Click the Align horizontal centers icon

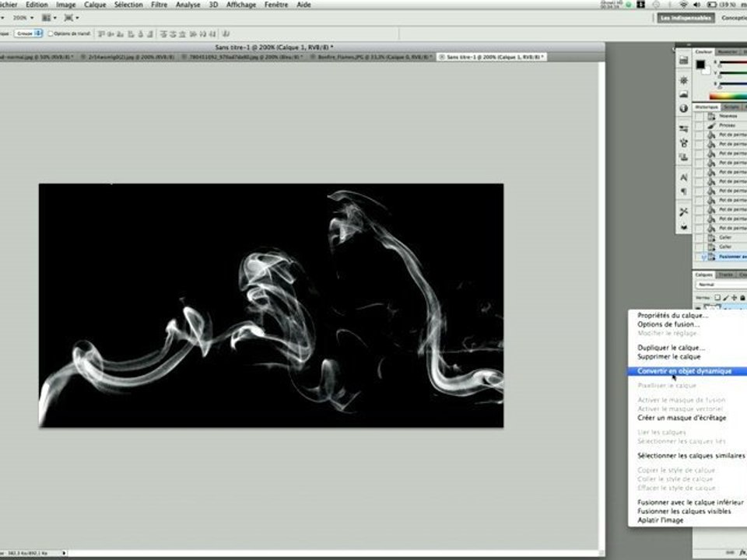(141, 33)
